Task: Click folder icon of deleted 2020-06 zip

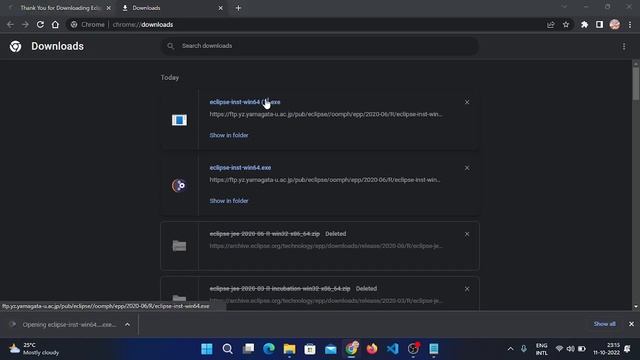Action: coord(179,246)
